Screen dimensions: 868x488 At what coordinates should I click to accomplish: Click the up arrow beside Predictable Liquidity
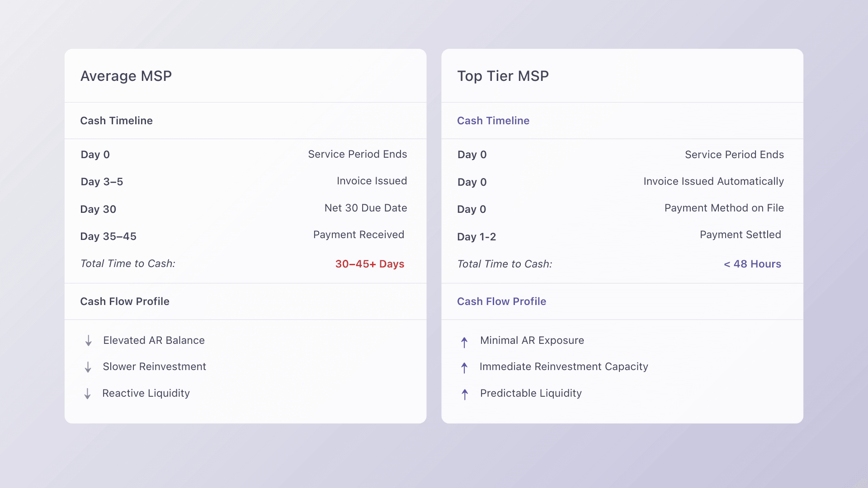[465, 394]
